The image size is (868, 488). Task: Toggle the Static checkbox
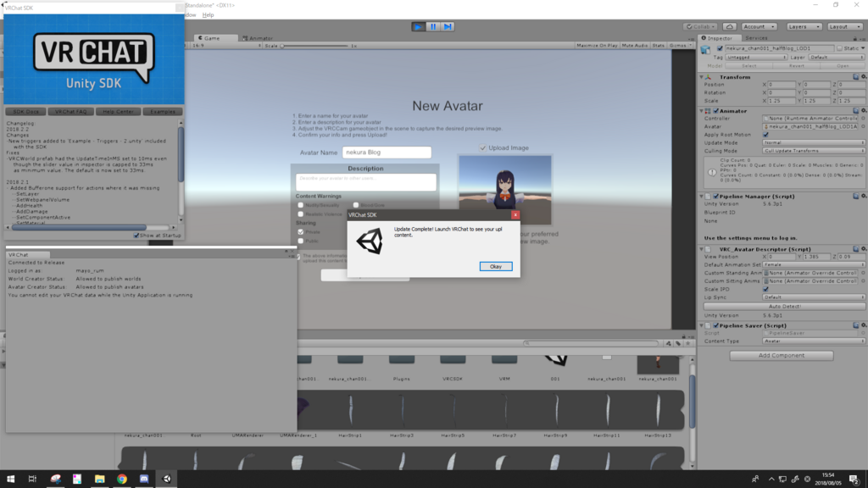click(840, 48)
